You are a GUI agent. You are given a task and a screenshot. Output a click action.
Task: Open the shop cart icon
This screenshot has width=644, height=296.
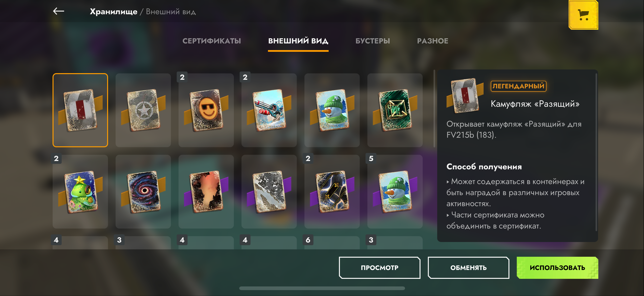(x=583, y=14)
